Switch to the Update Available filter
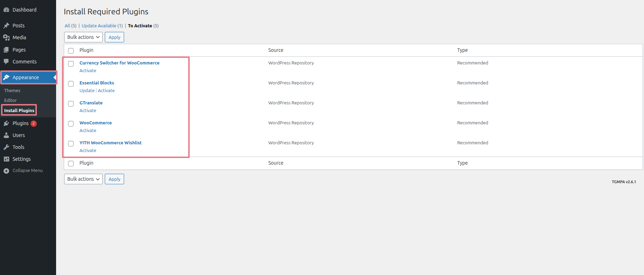The width and height of the screenshot is (644, 275). click(x=99, y=26)
